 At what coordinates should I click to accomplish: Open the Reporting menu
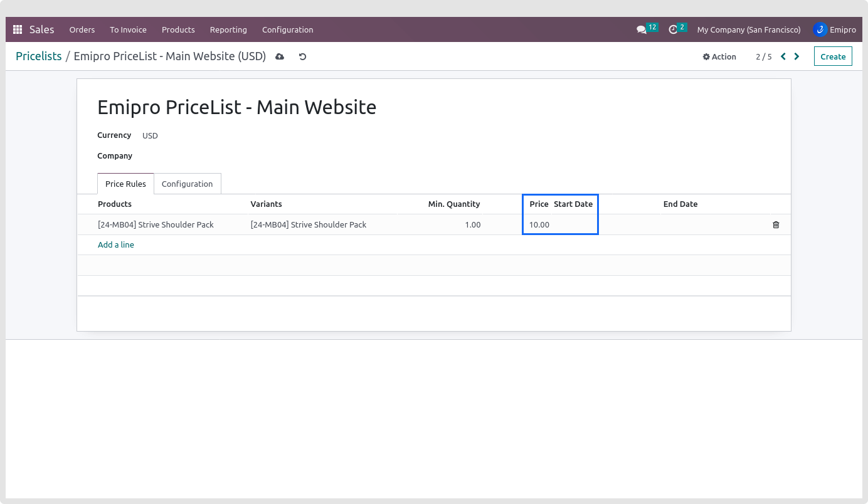coord(228,29)
